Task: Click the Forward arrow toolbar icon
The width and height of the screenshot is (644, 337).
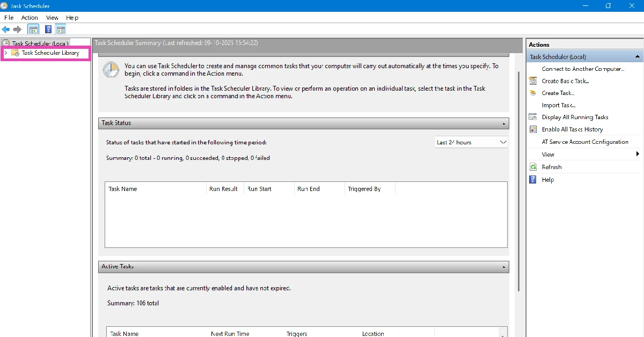Action: (x=17, y=30)
